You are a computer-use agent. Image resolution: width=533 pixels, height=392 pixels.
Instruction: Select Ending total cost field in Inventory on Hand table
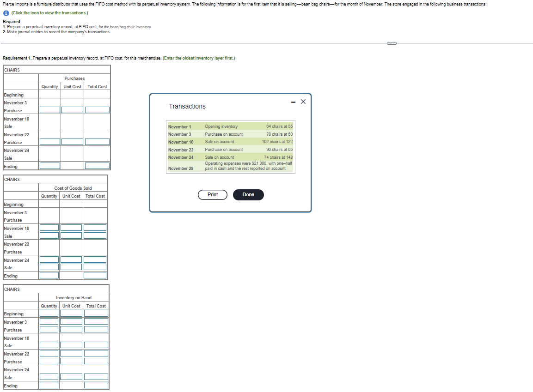point(96,385)
